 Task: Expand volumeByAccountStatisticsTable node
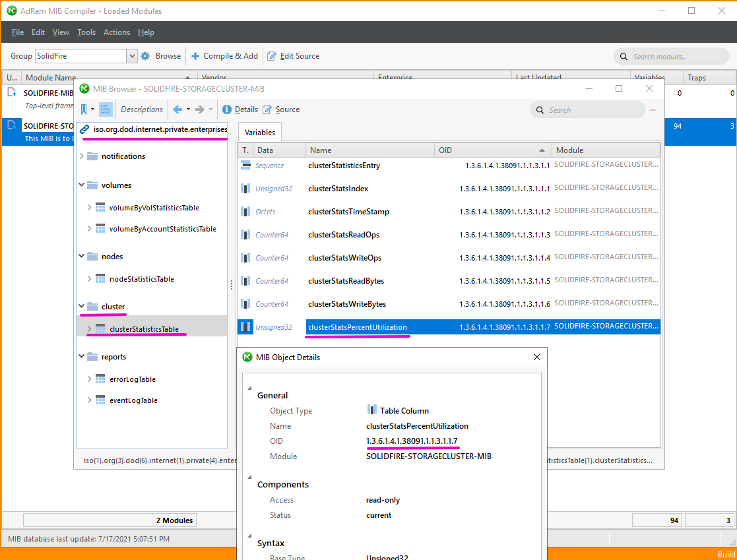[x=89, y=228]
